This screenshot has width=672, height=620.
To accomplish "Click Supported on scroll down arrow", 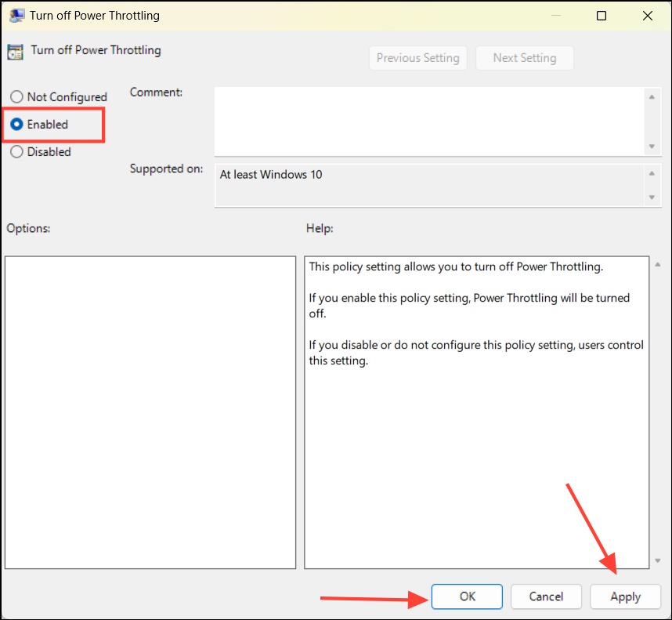I will [652, 198].
